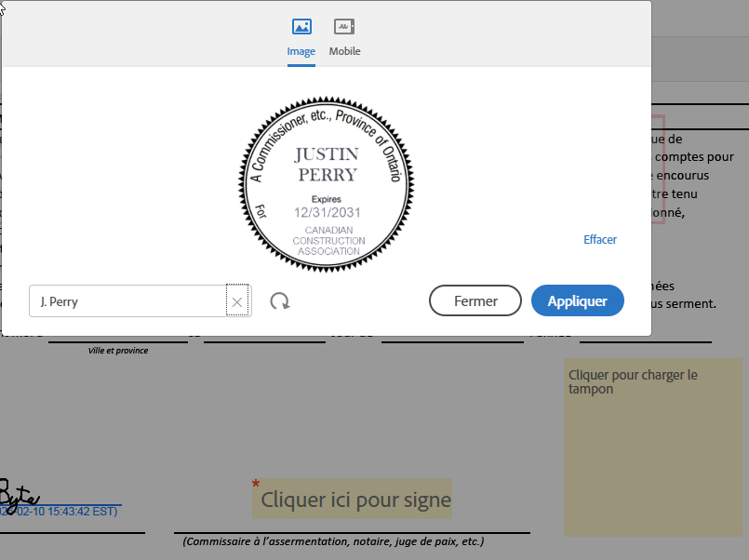Click the clear icon inside the J. Perry field
The width and height of the screenshot is (749, 560).
(237, 300)
